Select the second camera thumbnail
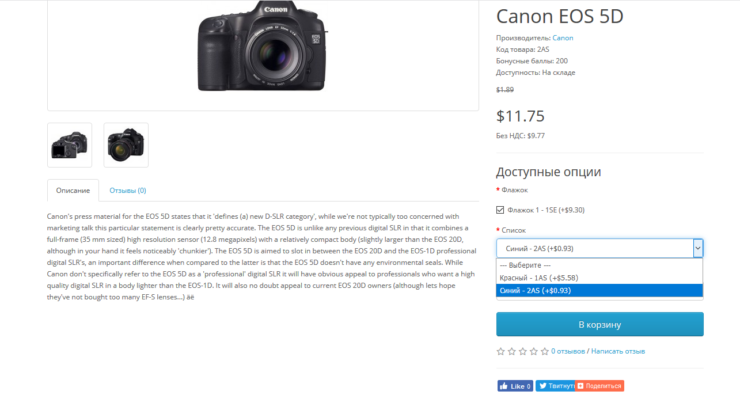The height and width of the screenshot is (414, 740). point(126,145)
